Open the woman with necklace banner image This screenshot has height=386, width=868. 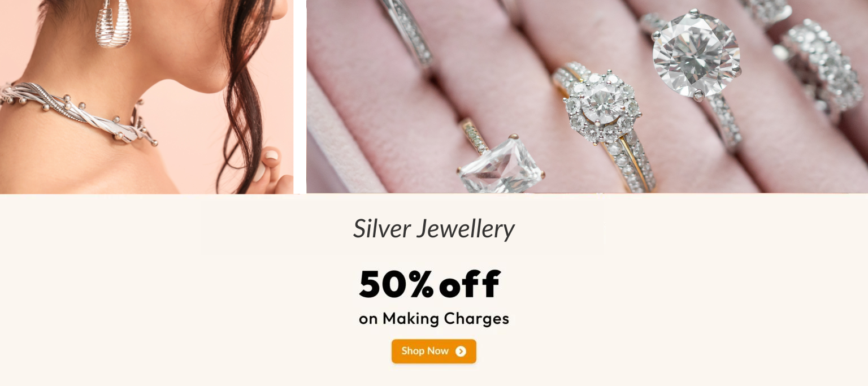click(146, 97)
